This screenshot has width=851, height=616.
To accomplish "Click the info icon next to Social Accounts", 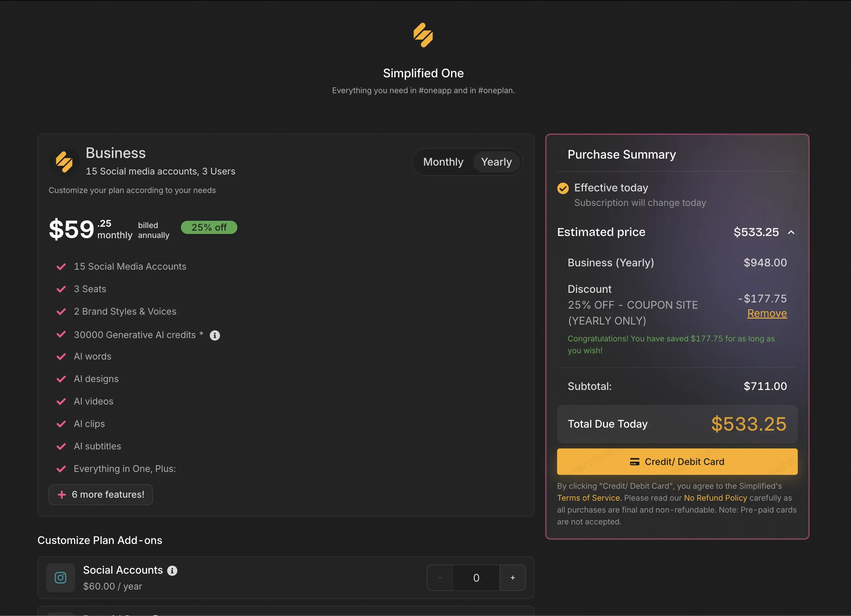I will click(x=172, y=571).
